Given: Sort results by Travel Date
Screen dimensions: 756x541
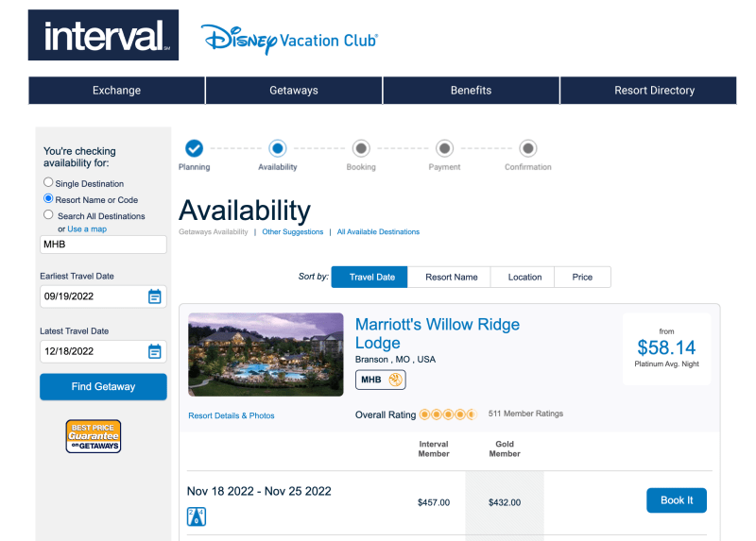Looking at the screenshot, I should click(369, 277).
